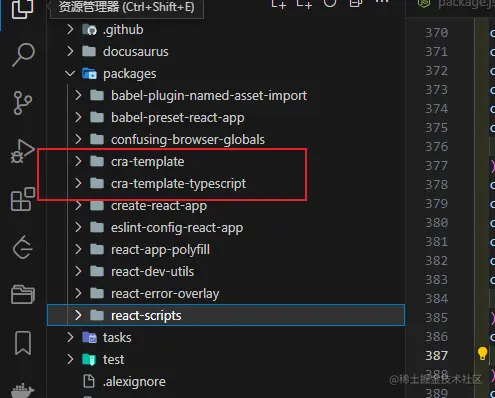Click line number 385 in the gutter
Viewport: 495px width, 398px height.
pyautogui.click(x=437, y=318)
